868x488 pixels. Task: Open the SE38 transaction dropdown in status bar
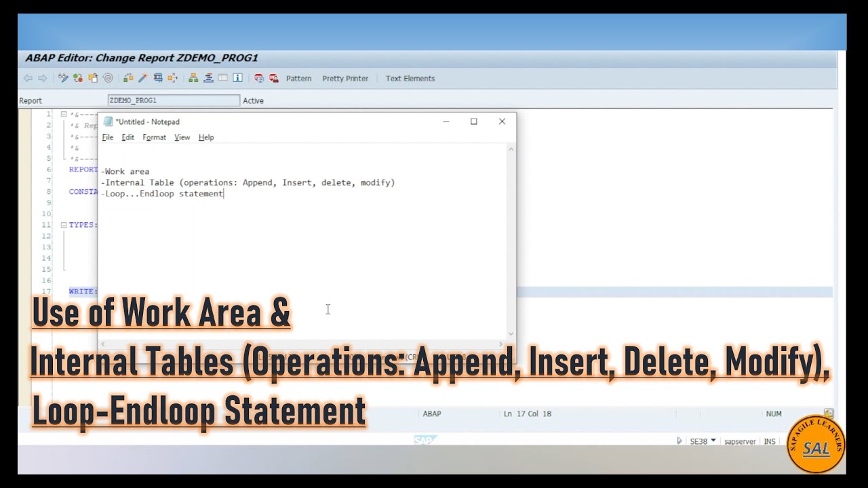[713, 441]
